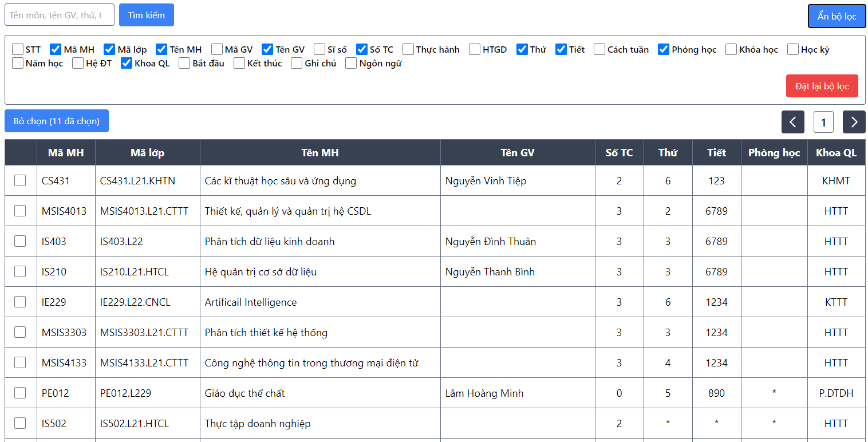Click course Thực tập doanh nghiệp
The width and height of the screenshot is (868, 442).
tap(258, 424)
